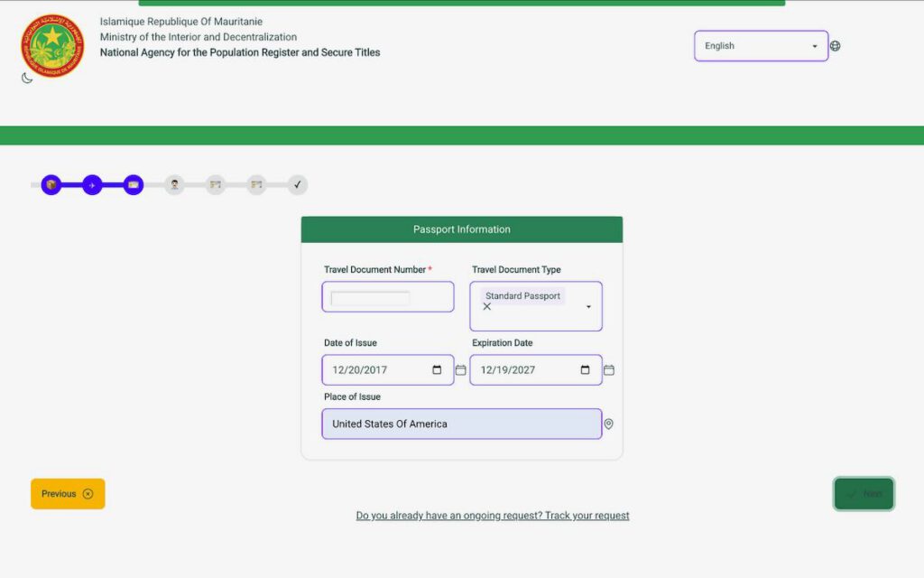Image resolution: width=924 pixels, height=578 pixels.
Task: Click the location pin beside Place of Issue
Action: [x=609, y=424]
